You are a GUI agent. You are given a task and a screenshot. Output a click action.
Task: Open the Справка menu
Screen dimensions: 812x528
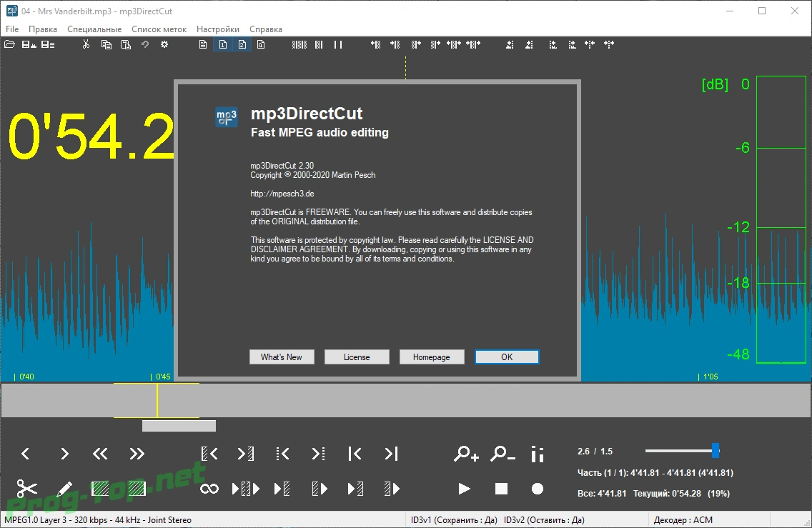[266, 29]
